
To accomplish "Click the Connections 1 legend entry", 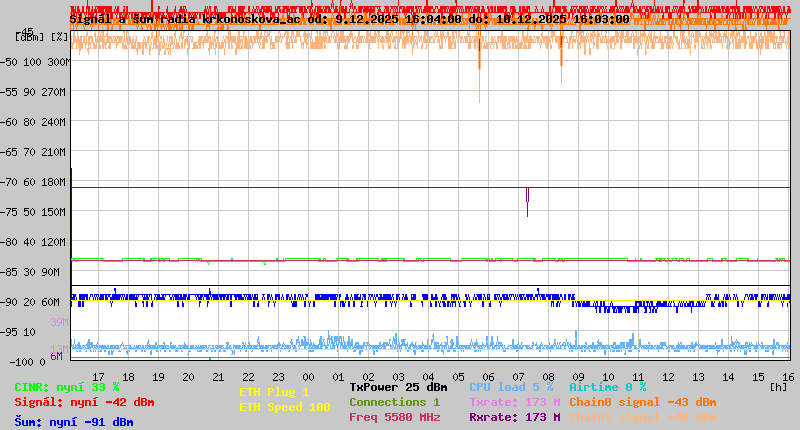I will click(394, 402).
